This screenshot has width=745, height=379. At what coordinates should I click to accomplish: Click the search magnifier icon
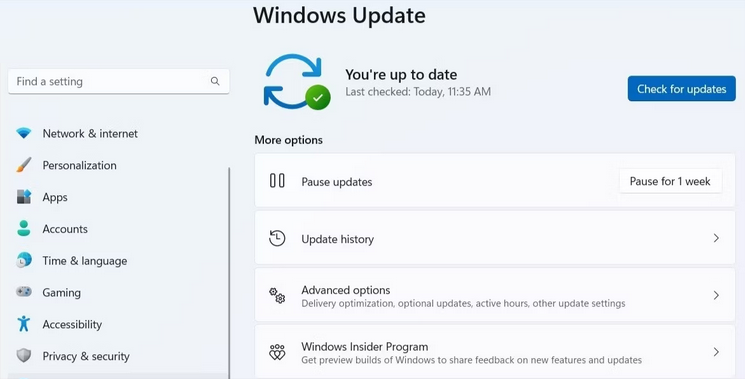pos(215,81)
